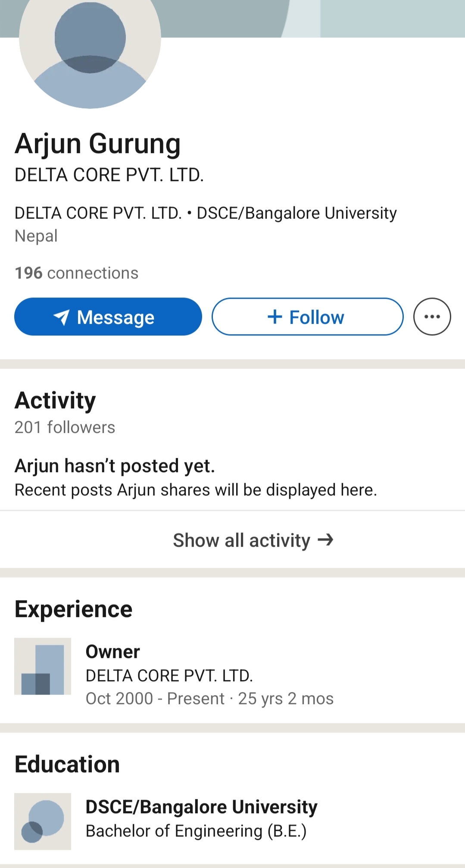Open Show all activity
Image resolution: width=465 pixels, height=868 pixels.
(241, 540)
